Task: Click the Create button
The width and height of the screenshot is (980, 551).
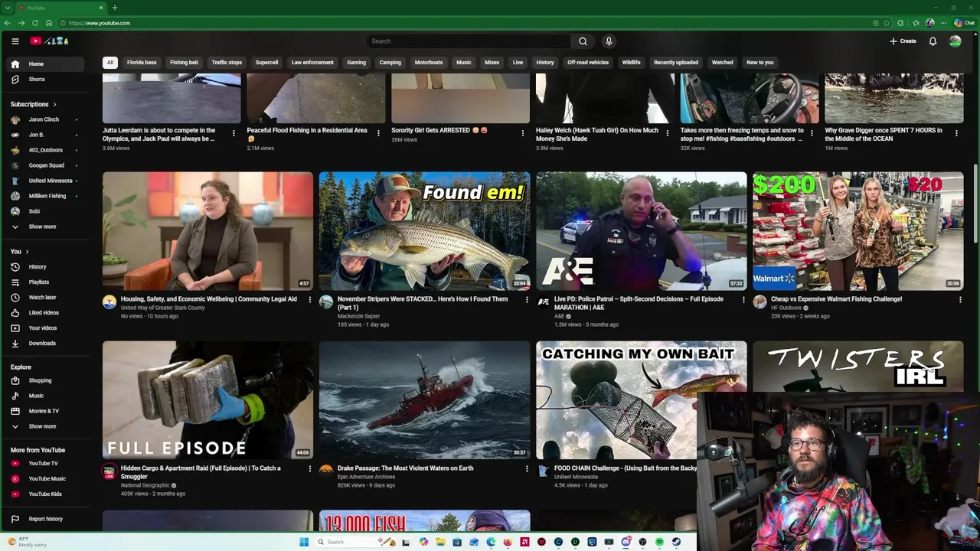Action: coord(903,41)
